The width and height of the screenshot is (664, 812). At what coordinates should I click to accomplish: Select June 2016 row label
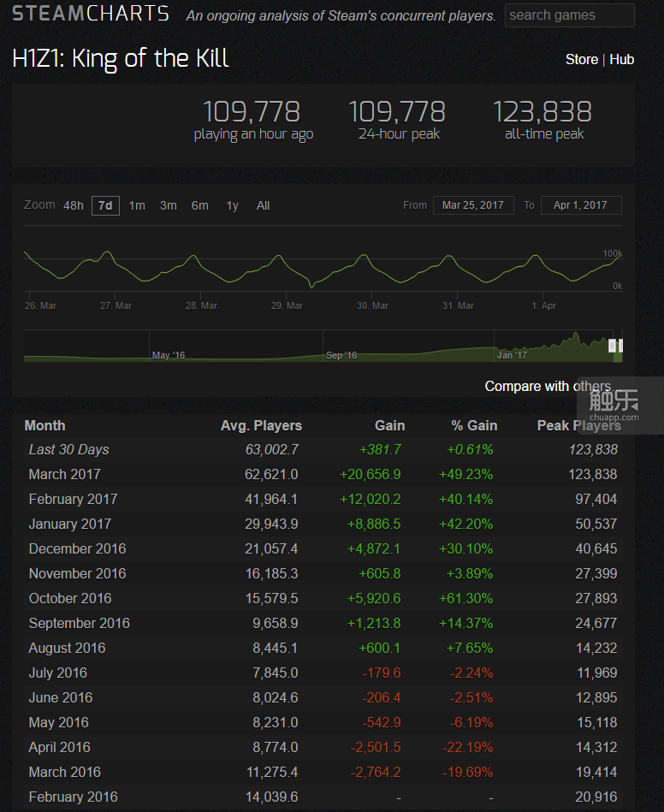tap(61, 698)
